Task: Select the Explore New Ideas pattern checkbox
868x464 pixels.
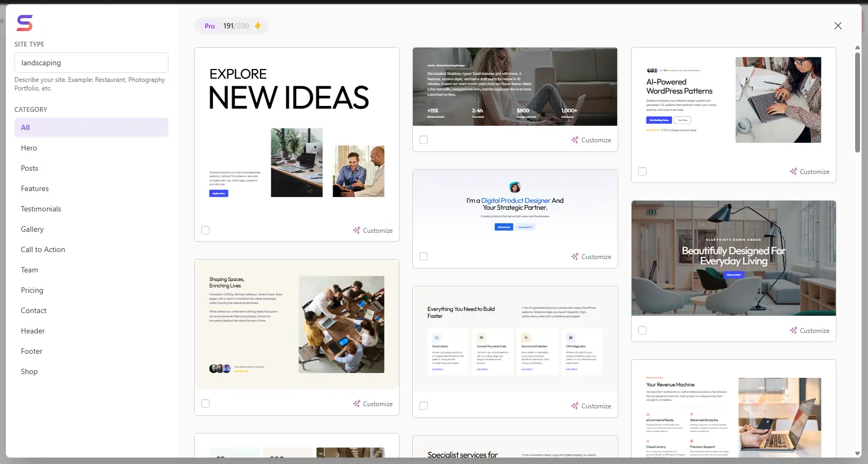Action: point(205,230)
